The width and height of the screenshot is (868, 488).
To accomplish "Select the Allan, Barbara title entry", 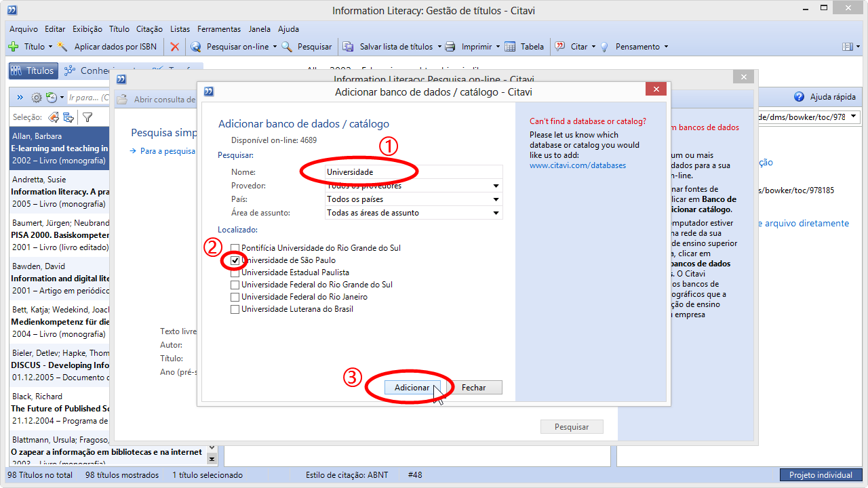I will (x=59, y=148).
